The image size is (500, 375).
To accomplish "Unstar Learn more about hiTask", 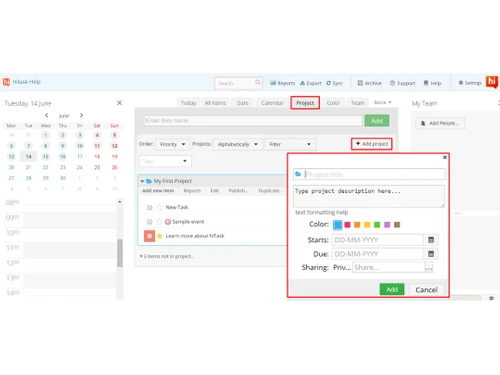I will coord(159,236).
